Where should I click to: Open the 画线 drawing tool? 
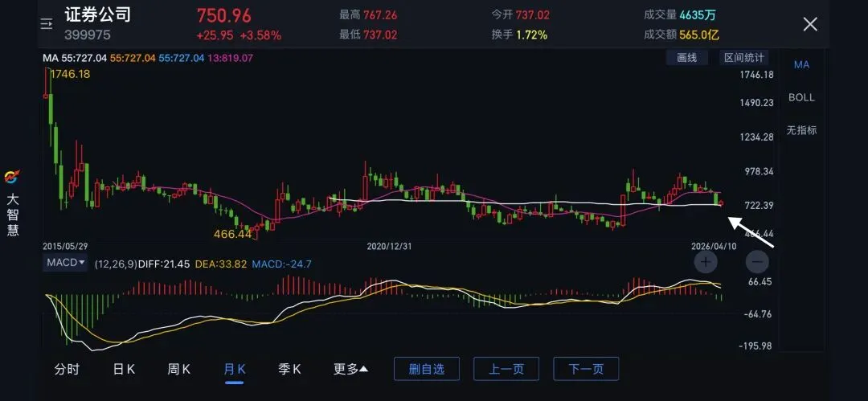pyautogui.click(x=687, y=58)
